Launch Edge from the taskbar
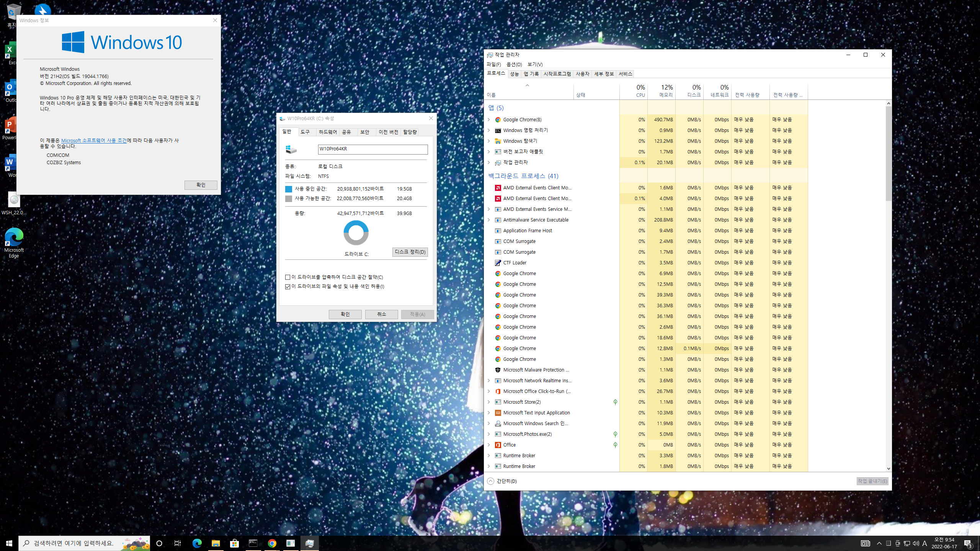 click(197, 543)
